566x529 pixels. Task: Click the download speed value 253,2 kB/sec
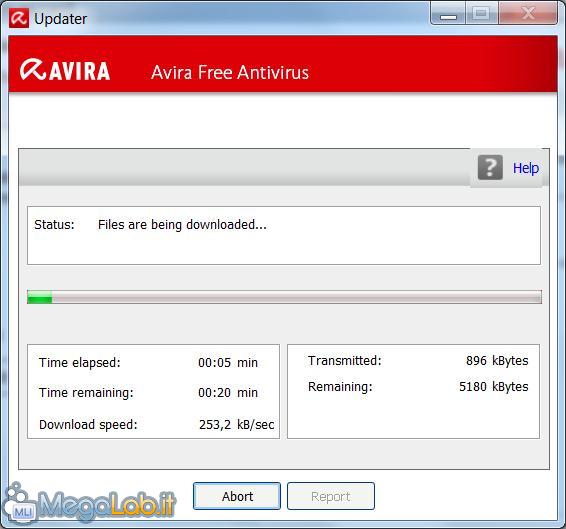click(237, 425)
